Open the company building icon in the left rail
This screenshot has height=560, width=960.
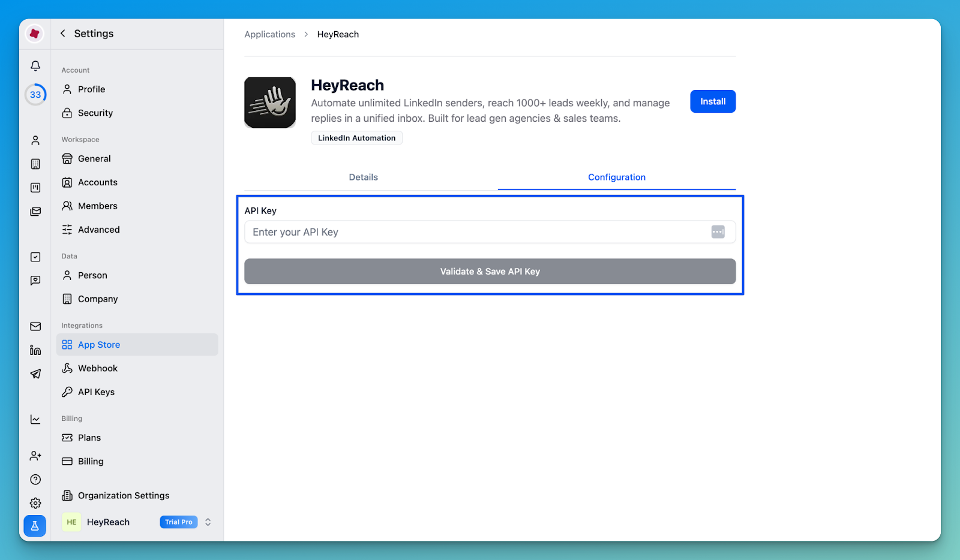35,164
